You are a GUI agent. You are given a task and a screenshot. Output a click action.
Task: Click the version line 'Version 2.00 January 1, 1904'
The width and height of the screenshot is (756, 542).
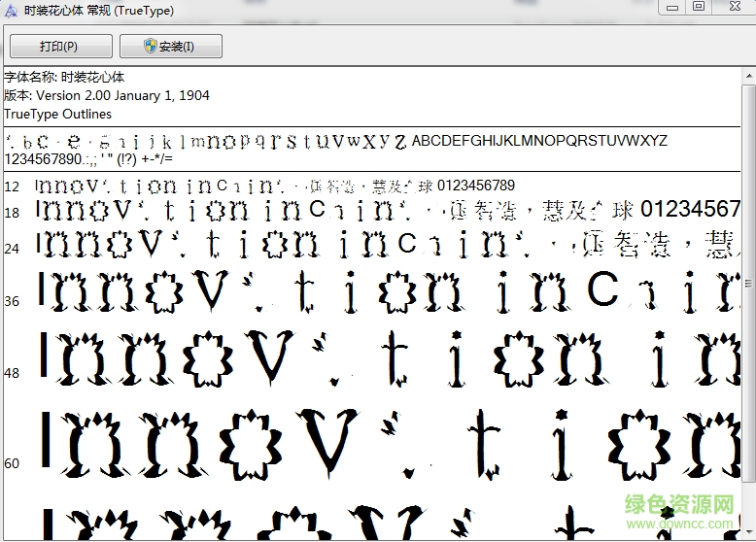click(122, 95)
